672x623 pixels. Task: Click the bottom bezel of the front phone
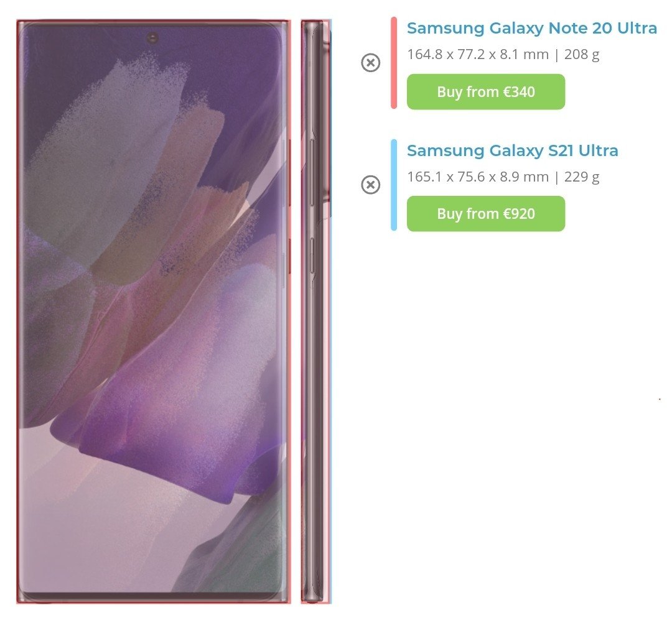[154, 597]
